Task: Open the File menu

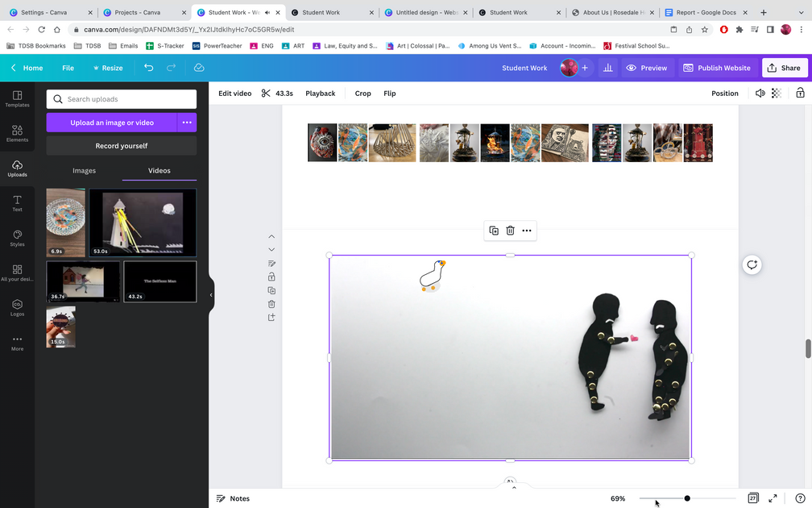Action: point(68,68)
